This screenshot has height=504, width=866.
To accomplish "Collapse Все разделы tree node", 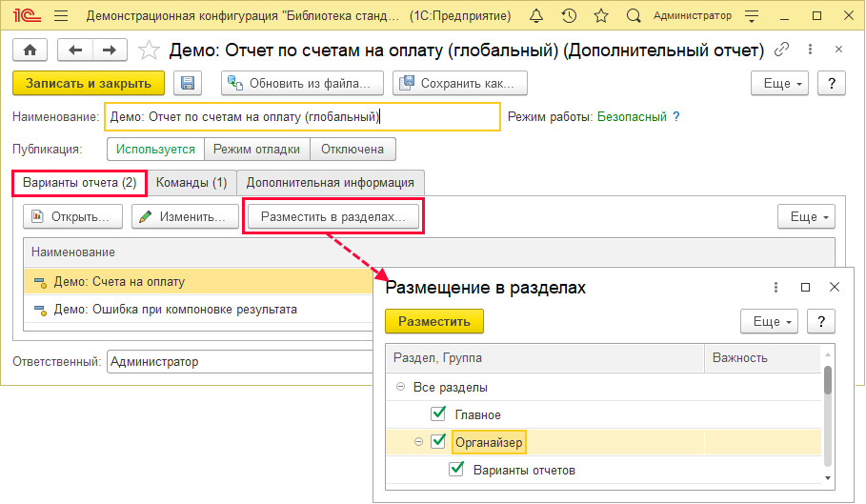I will click(x=400, y=387).
